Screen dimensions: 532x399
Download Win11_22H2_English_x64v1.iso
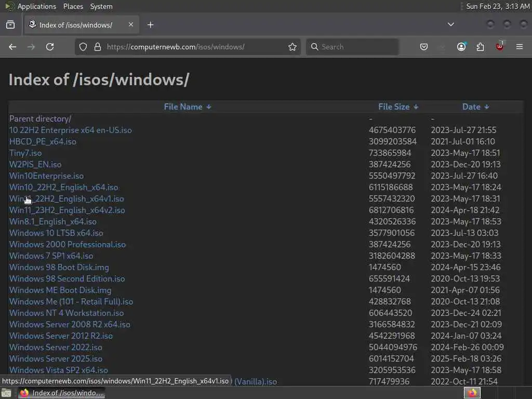pyautogui.click(x=66, y=199)
